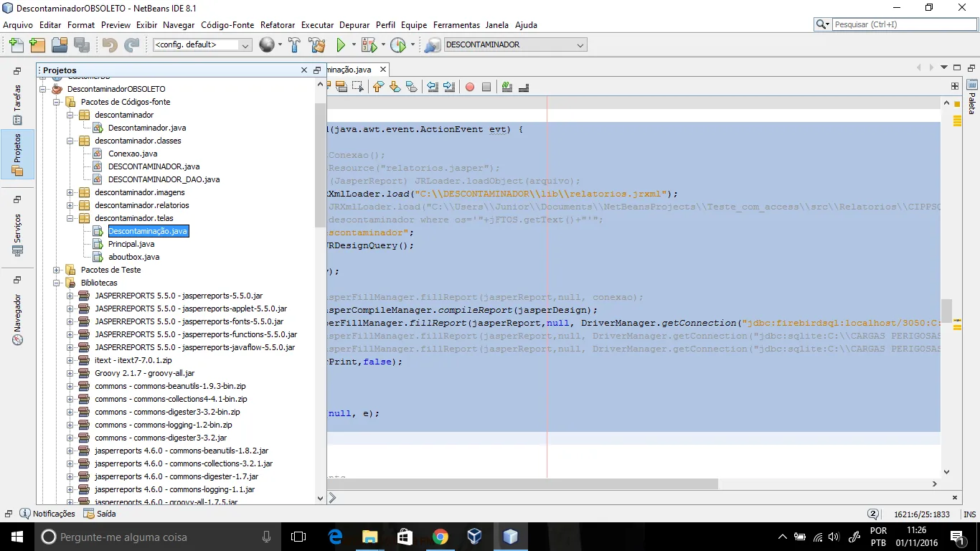Screen dimensions: 980x551
Task: Collapse the descontaminador.telas package node
Action: coord(70,218)
